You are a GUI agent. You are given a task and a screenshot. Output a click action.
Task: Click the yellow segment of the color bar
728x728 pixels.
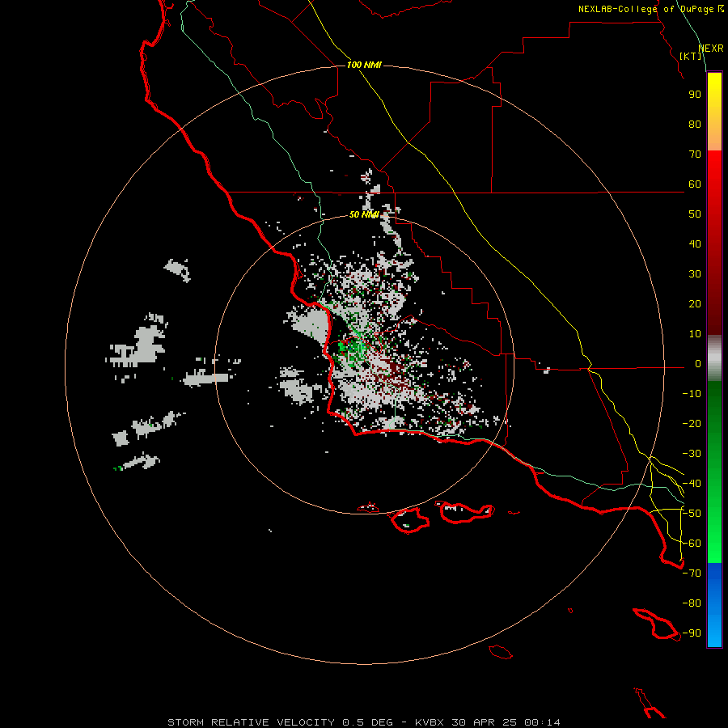pos(714,112)
